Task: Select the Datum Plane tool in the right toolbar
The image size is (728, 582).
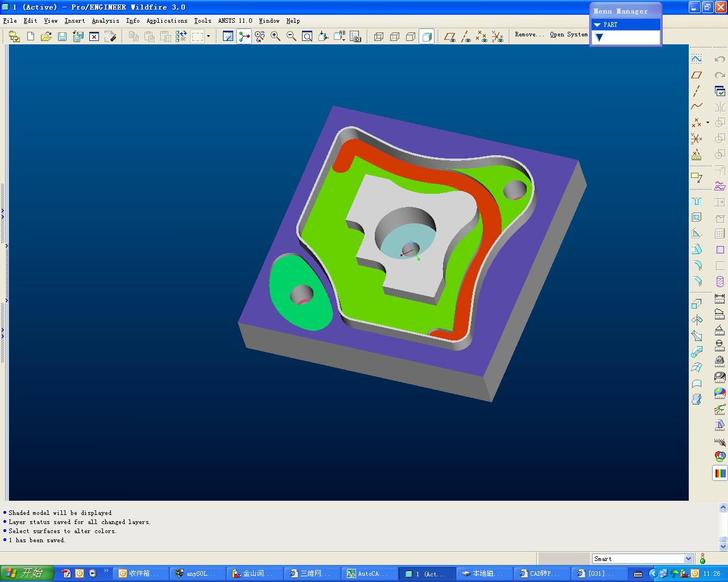Action: click(697, 75)
